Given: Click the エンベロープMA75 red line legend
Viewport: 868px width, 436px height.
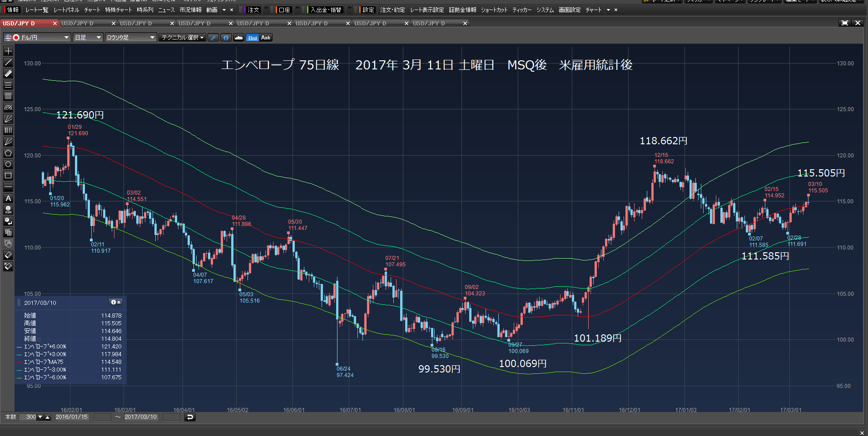Looking at the screenshot, I should tap(44, 362).
